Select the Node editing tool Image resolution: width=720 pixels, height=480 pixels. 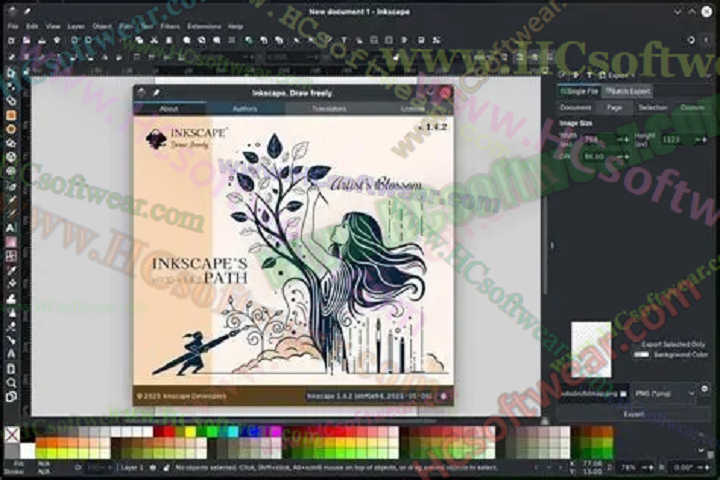(11, 86)
